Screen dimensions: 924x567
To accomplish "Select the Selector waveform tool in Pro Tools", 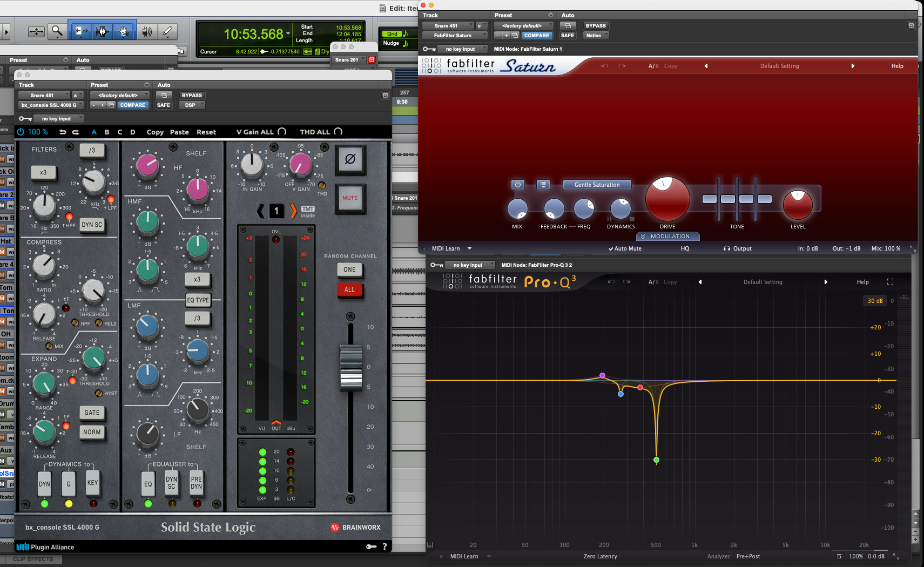I will [102, 31].
